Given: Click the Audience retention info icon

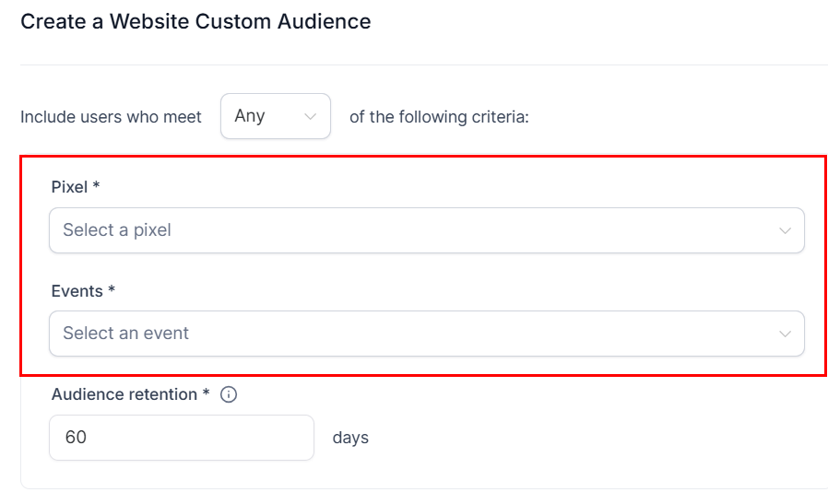Looking at the screenshot, I should click(229, 394).
